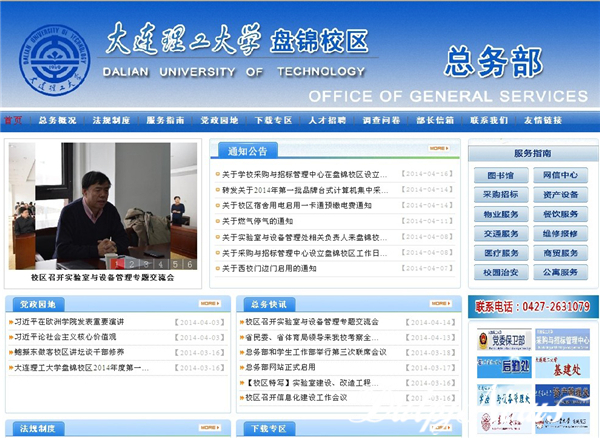Open the 联系我们 menu item
Viewport: 600px width, 438px height.
tap(489, 120)
